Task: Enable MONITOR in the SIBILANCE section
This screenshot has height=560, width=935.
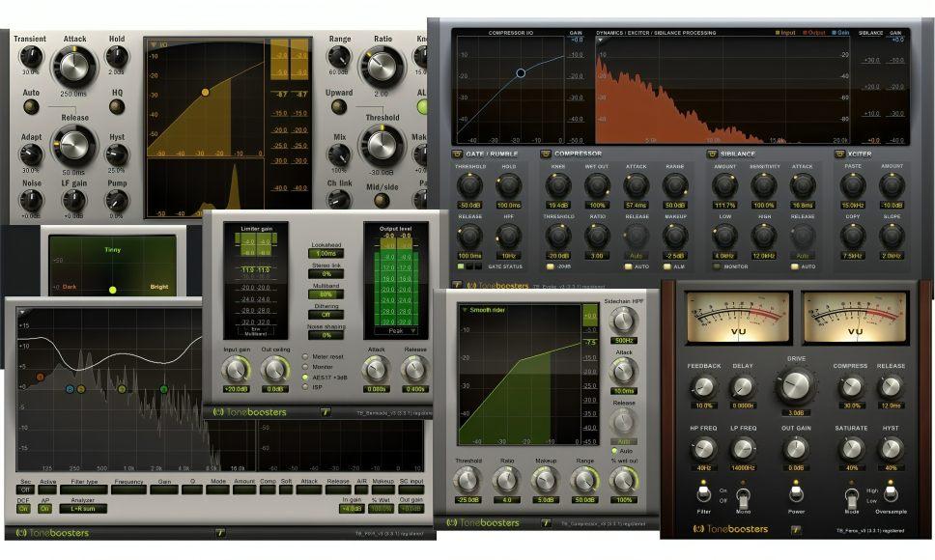Action: pos(716,266)
